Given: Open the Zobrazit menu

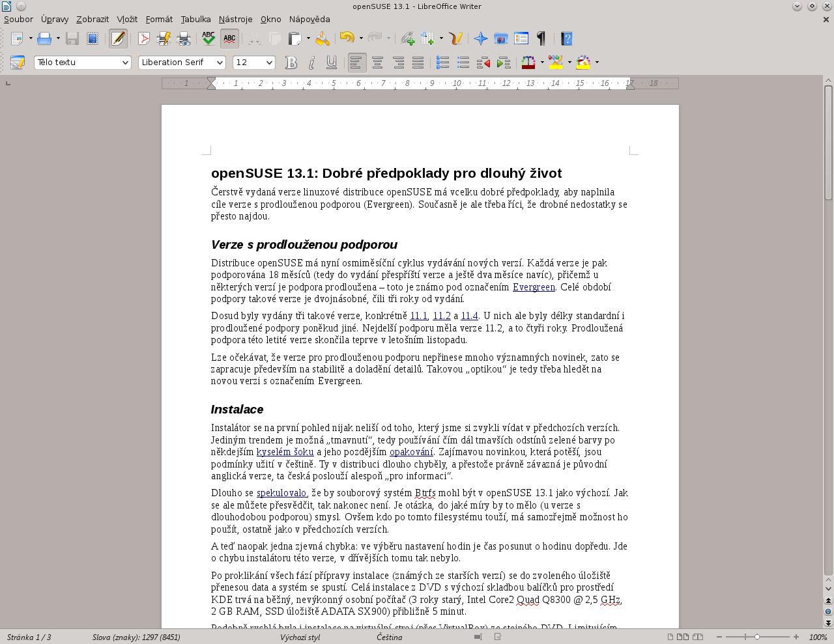Looking at the screenshot, I should (x=93, y=19).
